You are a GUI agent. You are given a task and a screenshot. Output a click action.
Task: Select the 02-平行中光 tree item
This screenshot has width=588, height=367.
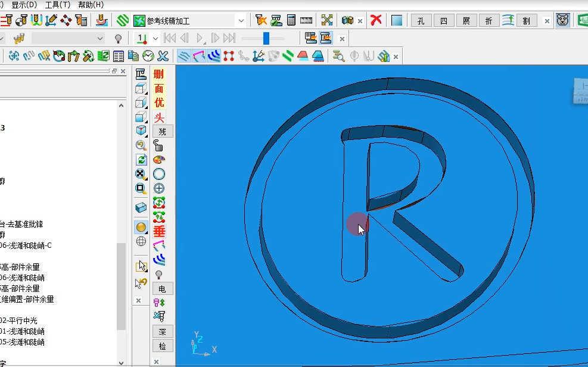(x=18, y=321)
